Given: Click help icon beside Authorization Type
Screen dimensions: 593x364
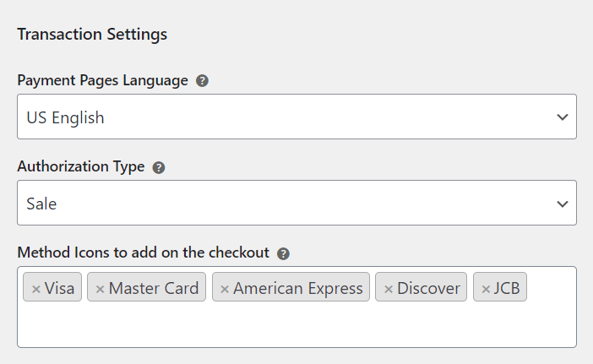Looking at the screenshot, I should coord(159,167).
